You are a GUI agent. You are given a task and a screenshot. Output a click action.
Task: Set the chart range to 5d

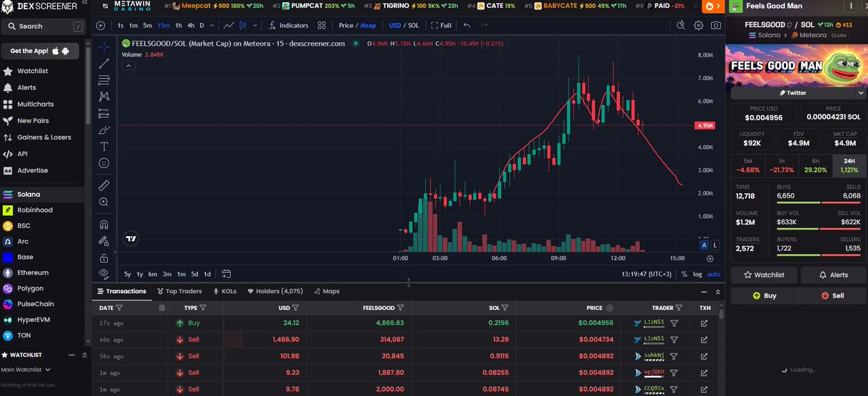(194, 274)
